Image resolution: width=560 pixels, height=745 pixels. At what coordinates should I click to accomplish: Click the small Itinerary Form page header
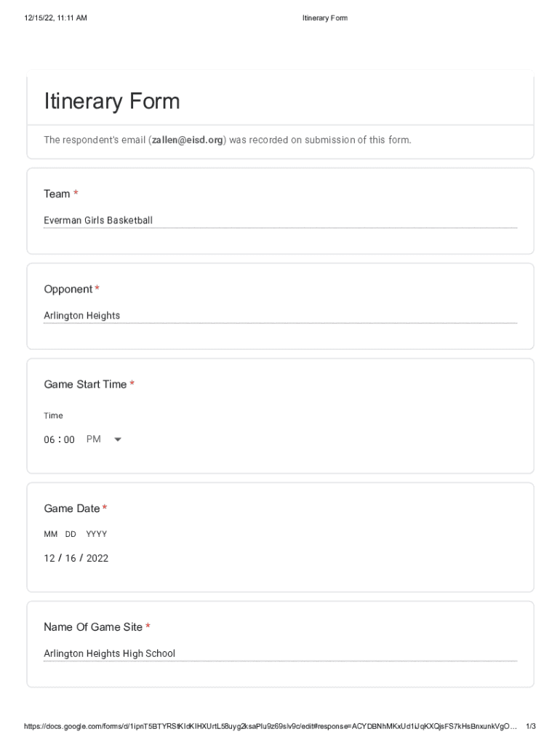(x=325, y=18)
